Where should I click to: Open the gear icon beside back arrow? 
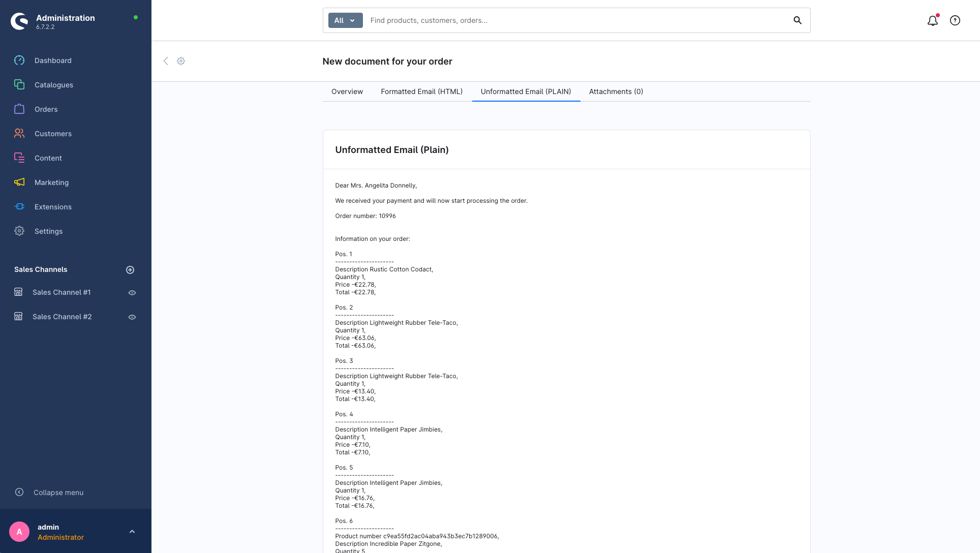point(181,61)
